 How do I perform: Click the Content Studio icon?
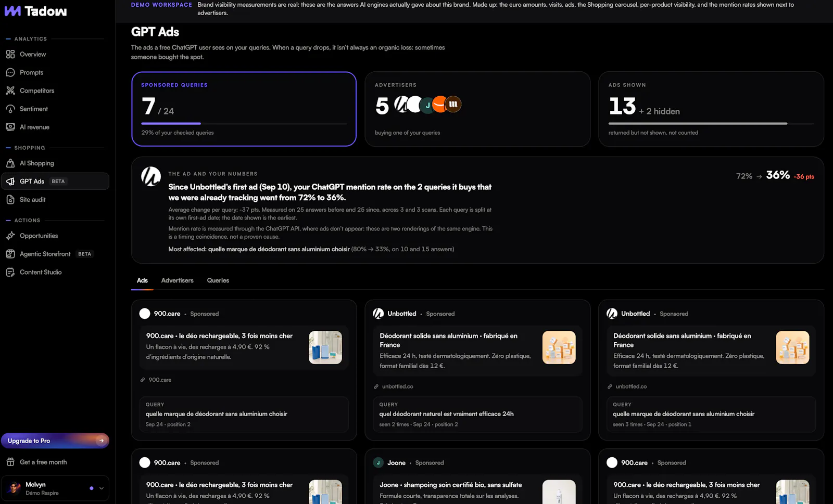pos(10,272)
